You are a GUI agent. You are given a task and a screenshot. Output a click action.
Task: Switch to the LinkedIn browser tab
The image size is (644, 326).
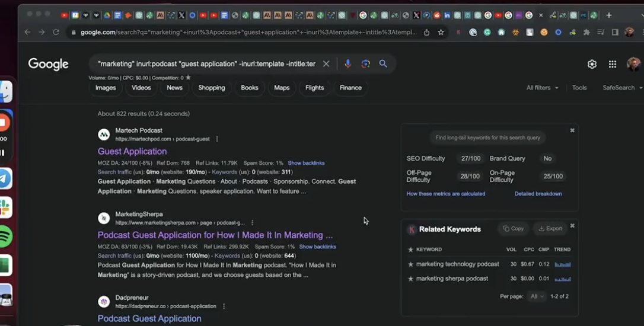[x=447, y=15]
